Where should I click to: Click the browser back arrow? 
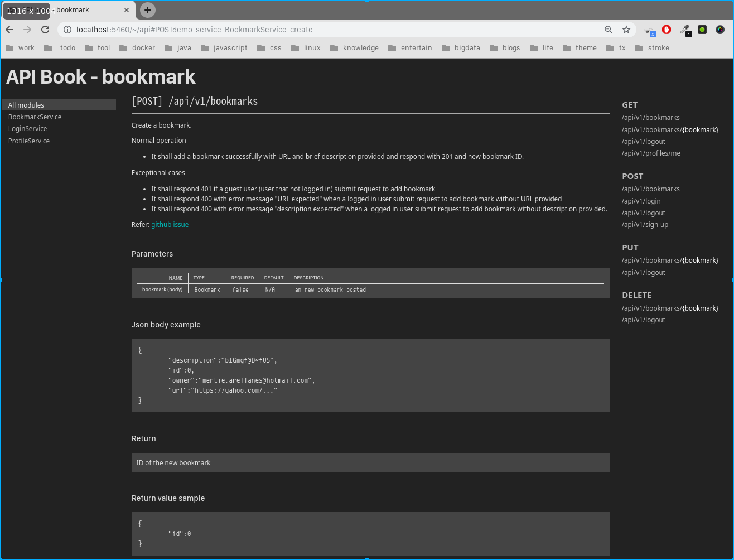9,30
